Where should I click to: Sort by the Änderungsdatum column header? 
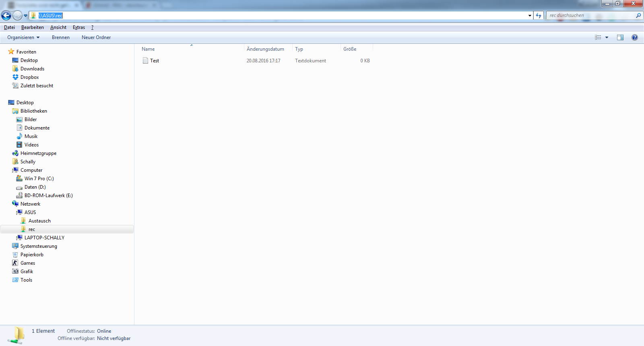265,49
